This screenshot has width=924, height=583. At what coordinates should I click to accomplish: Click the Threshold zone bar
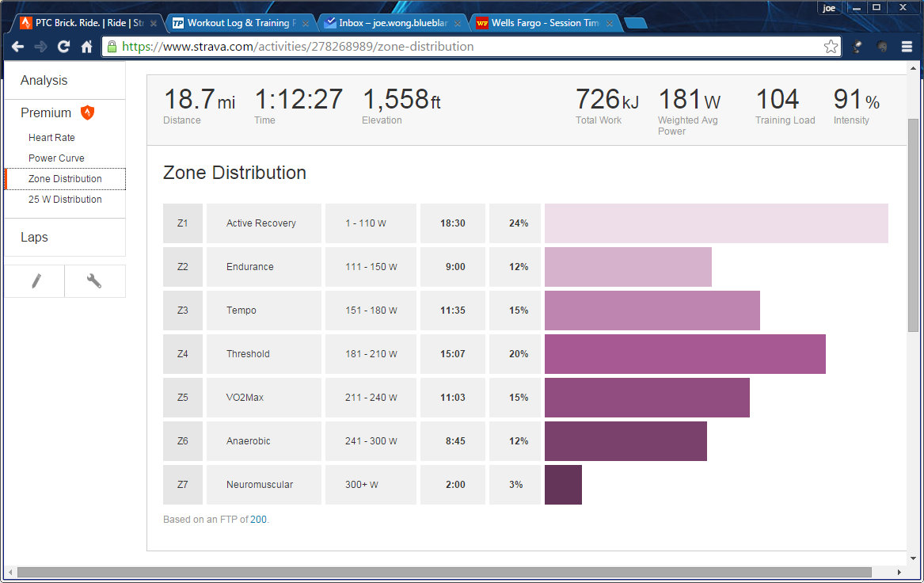(685, 354)
